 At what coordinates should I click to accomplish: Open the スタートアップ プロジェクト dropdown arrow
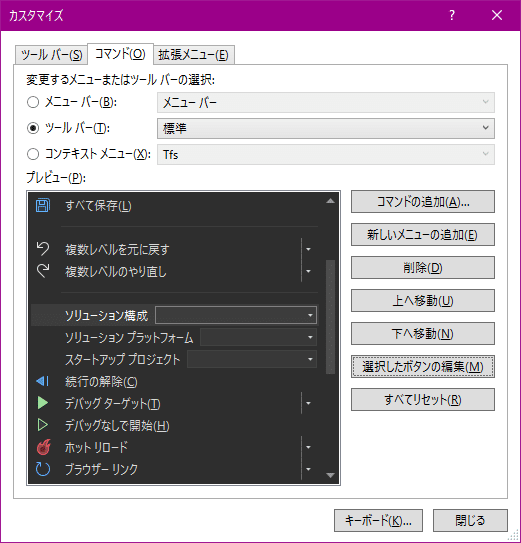tap(310, 359)
